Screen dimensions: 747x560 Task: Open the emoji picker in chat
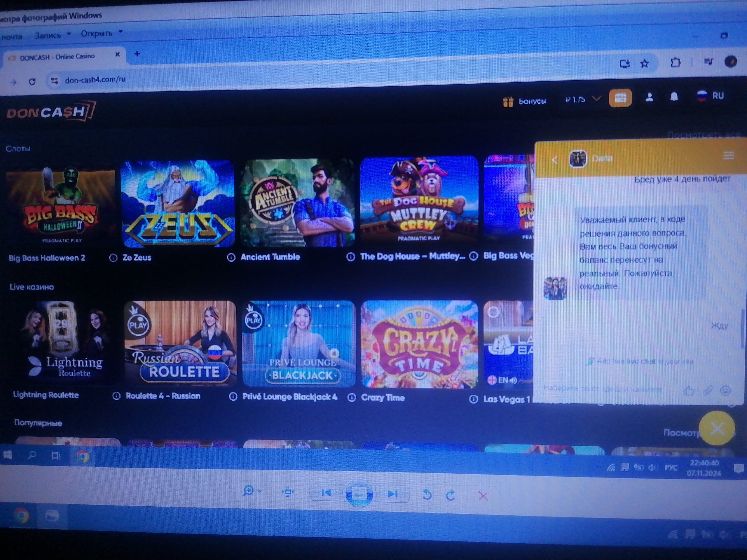coord(726,391)
